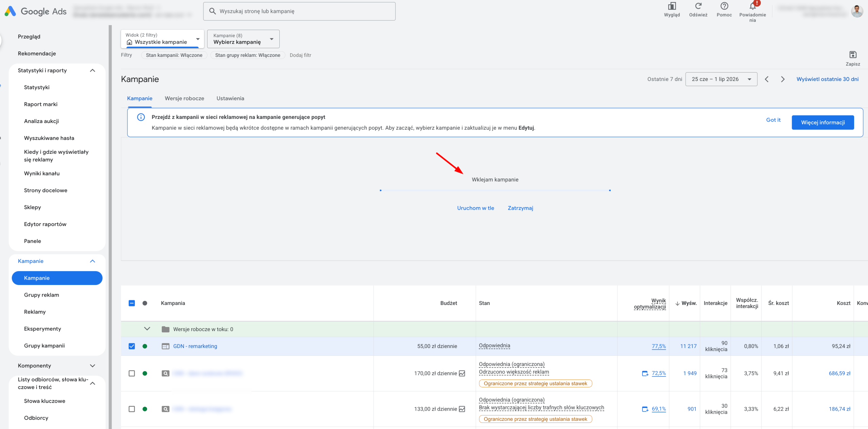Open the Powiadomienia notifications bell
Viewport: 868px width, 429px height.
pyautogui.click(x=752, y=6)
